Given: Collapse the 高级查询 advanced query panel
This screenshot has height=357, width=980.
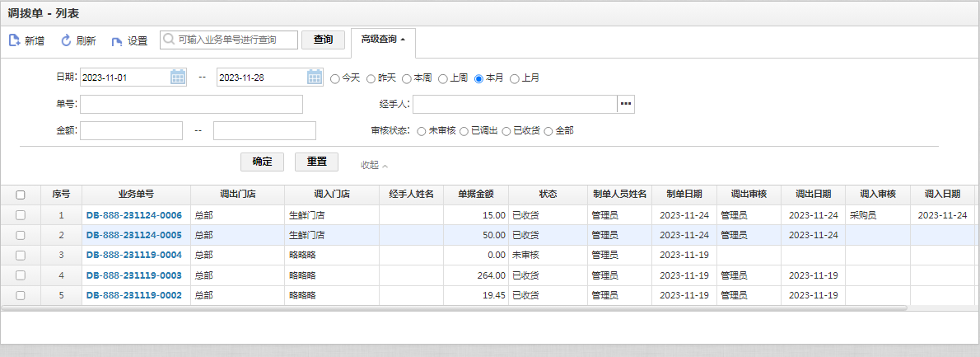Looking at the screenshot, I should pyautogui.click(x=383, y=39).
